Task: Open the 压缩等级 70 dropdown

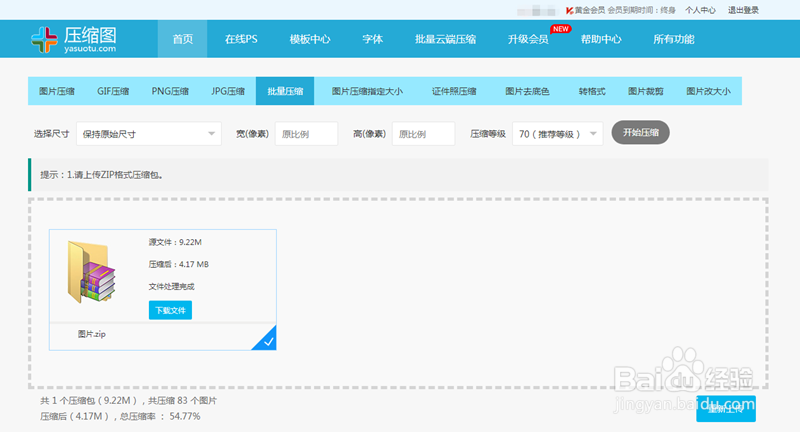Action: [557, 134]
